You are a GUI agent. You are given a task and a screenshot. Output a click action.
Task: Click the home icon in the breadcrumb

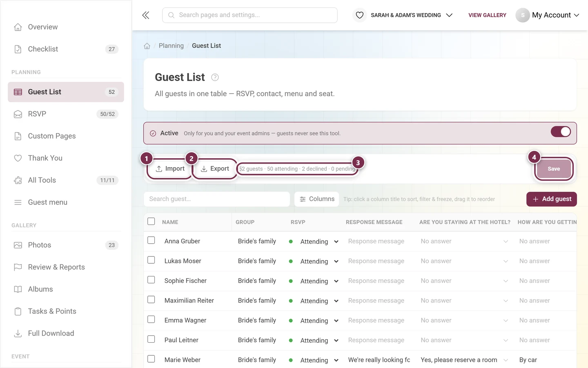click(147, 46)
